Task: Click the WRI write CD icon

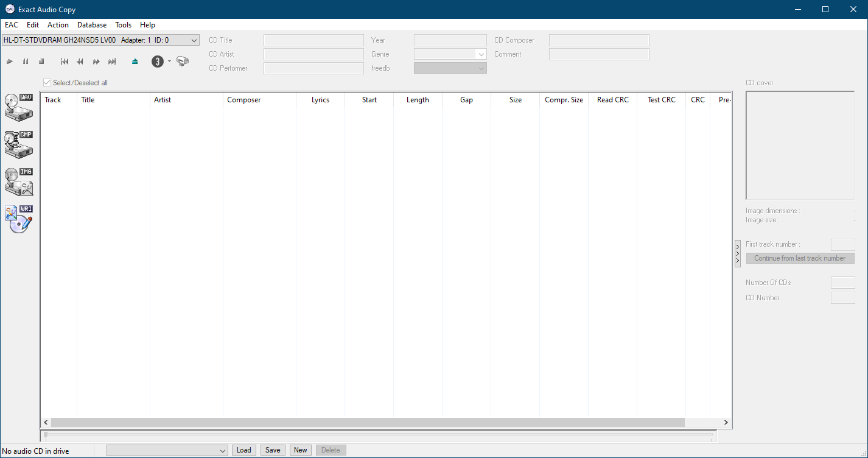Action: tap(18, 219)
